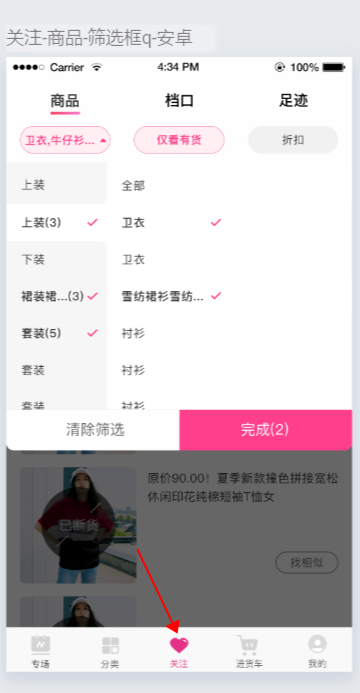Collapse the 卫衣,牛仔衫 filter dropdown

65,140
